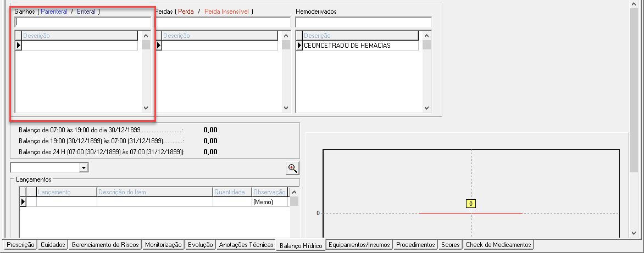The width and height of the screenshot is (644, 253).
Task: Click the empty Perdas description cell
Action: tap(220, 46)
